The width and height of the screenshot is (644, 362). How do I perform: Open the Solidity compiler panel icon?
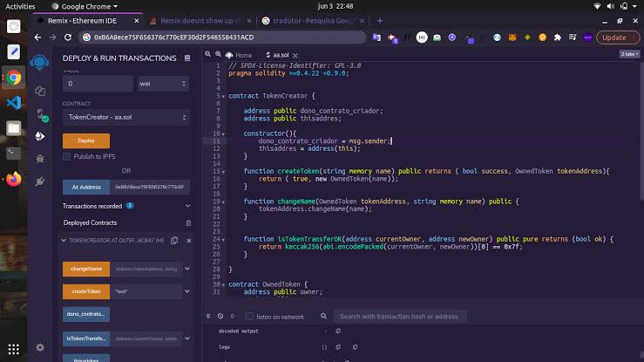pyautogui.click(x=41, y=113)
